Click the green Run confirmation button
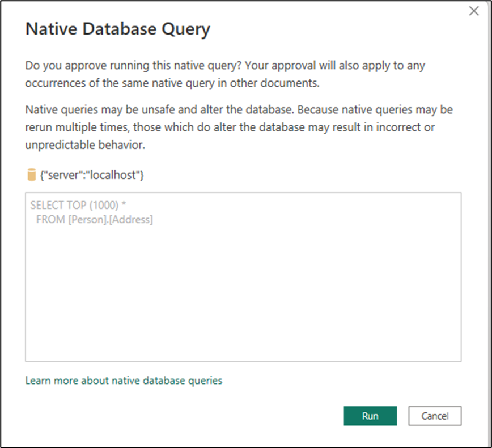Image resolution: width=492 pixels, height=448 pixels. (x=370, y=416)
